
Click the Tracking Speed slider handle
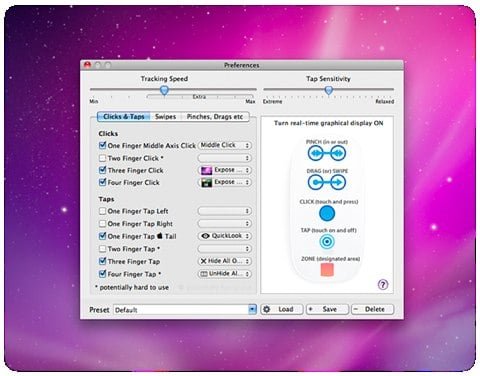[164, 90]
